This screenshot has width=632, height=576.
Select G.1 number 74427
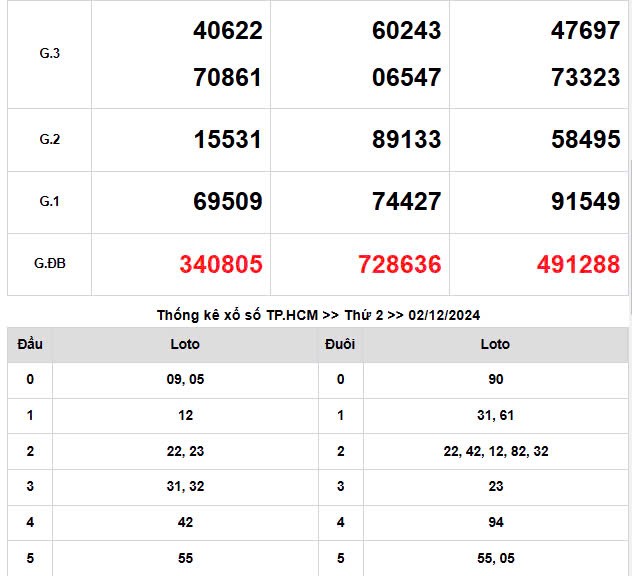pos(406,202)
